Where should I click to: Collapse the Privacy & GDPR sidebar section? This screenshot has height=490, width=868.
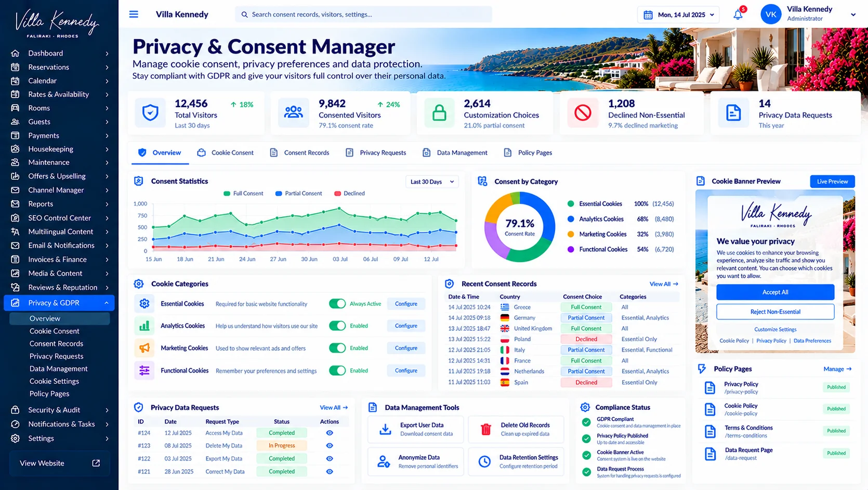[x=107, y=303]
